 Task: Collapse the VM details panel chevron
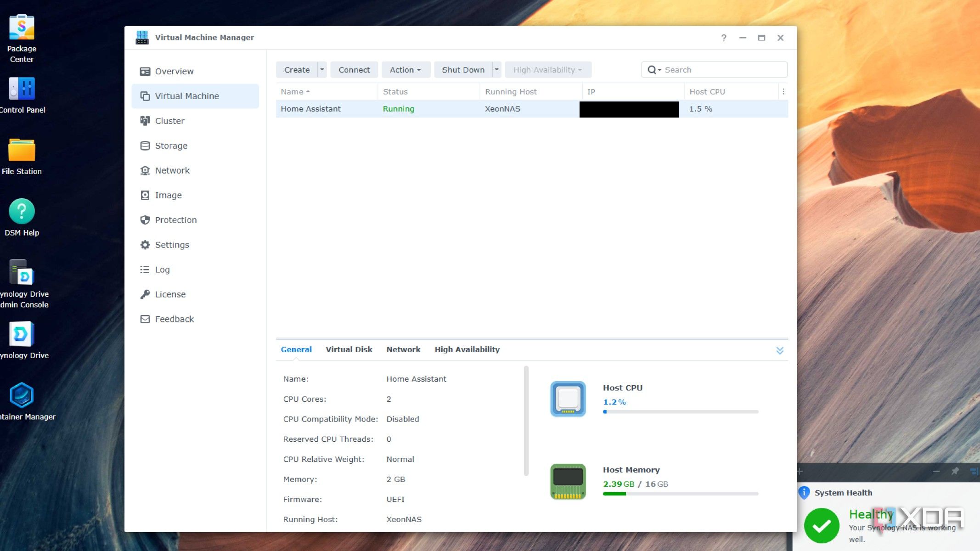click(x=780, y=350)
